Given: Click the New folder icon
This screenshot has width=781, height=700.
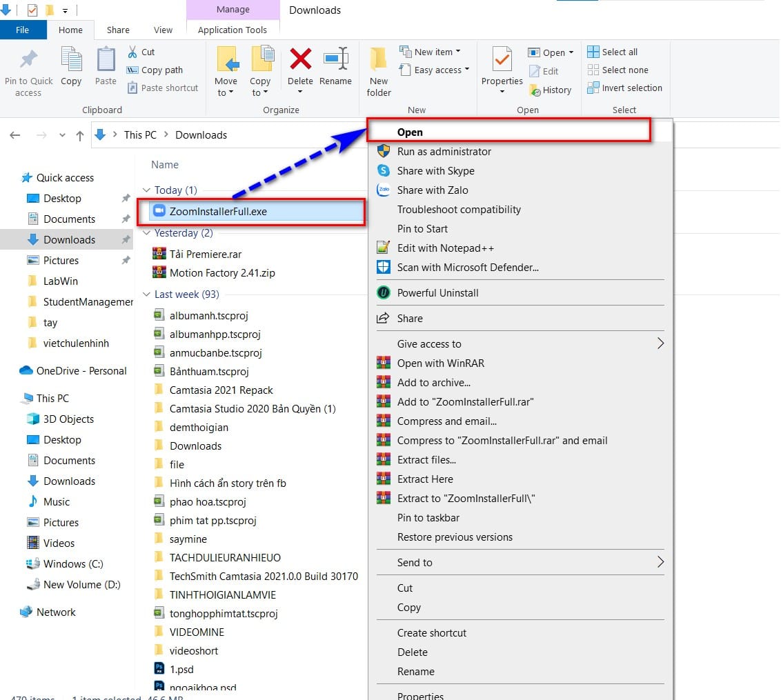Looking at the screenshot, I should tap(379, 60).
